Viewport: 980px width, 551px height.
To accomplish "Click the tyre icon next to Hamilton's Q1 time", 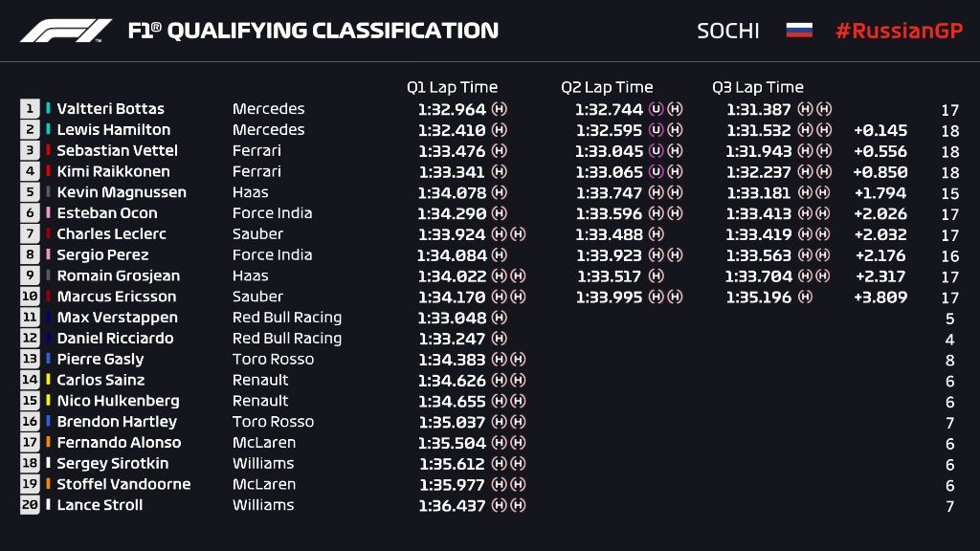I will [x=500, y=130].
